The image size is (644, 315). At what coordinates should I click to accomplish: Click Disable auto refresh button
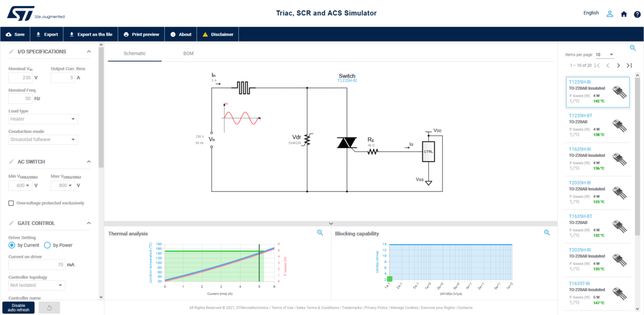(x=19, y=308)
